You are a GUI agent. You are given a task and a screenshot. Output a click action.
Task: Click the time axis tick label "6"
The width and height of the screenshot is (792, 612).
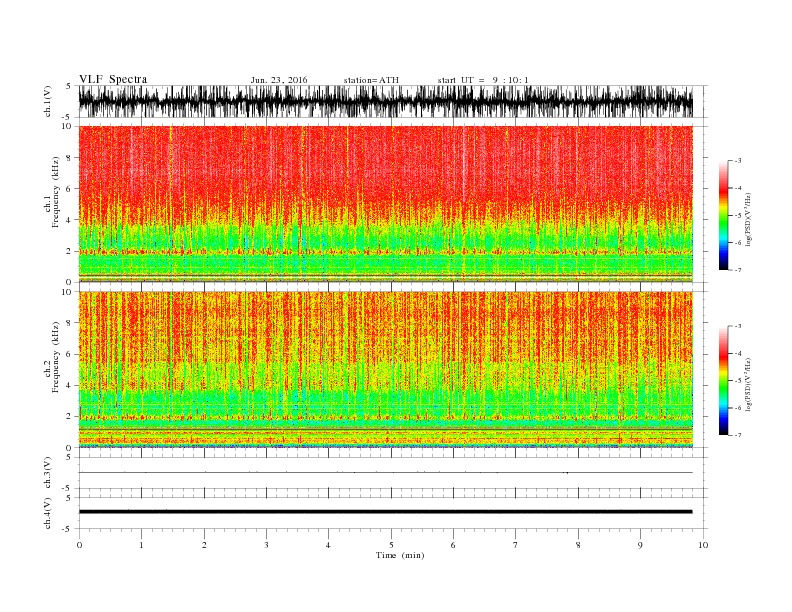tap(454, 545)
